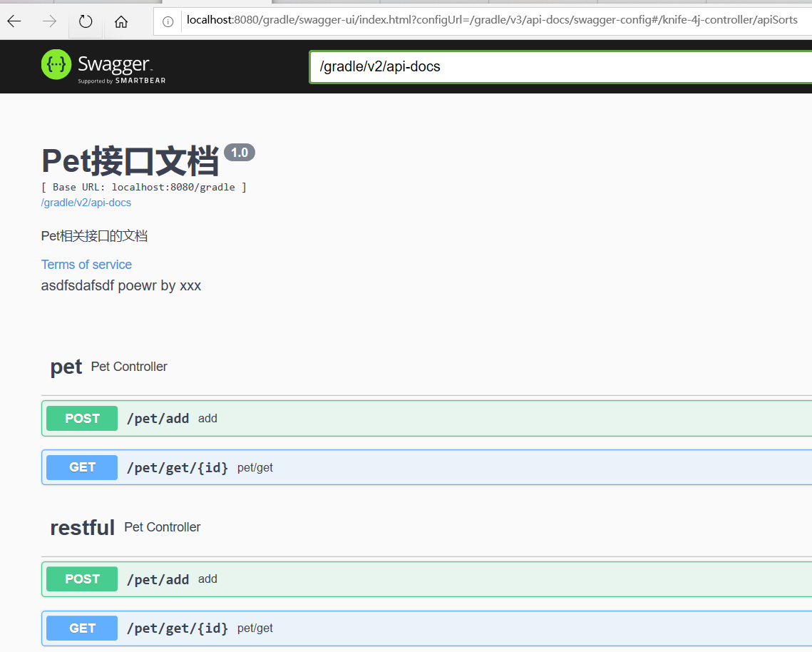
Task: Toggle the pet section open or closed
Action: click(66, 366)
